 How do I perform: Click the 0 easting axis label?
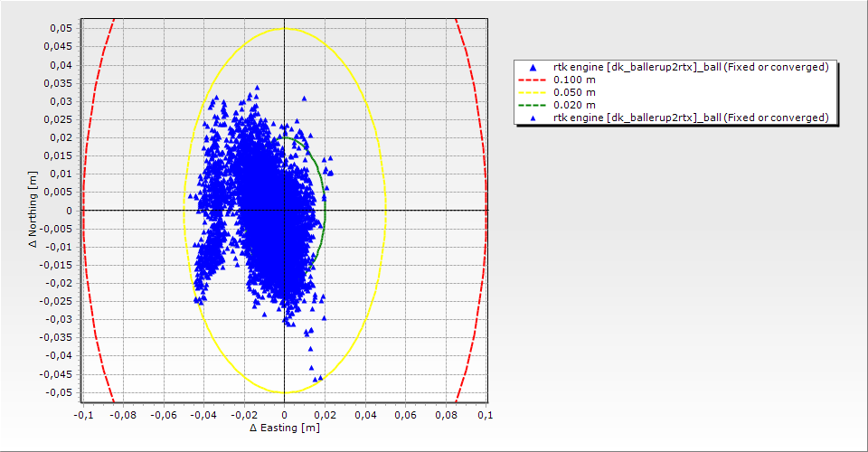tap(285, 415)
